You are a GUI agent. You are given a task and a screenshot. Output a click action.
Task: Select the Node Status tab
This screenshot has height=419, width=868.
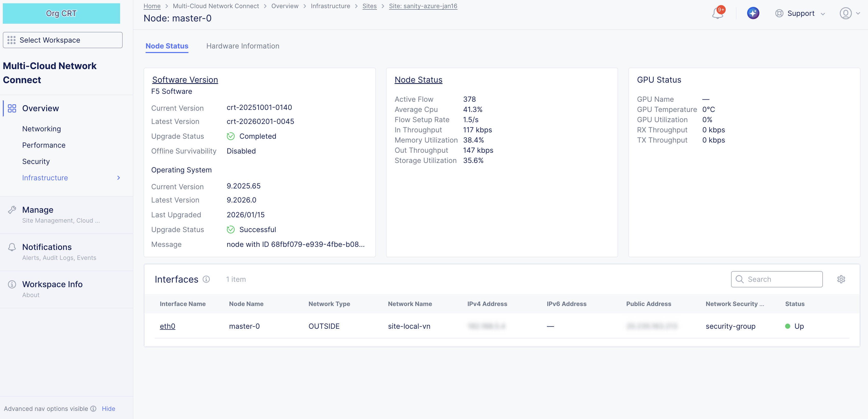click(167, 46)
